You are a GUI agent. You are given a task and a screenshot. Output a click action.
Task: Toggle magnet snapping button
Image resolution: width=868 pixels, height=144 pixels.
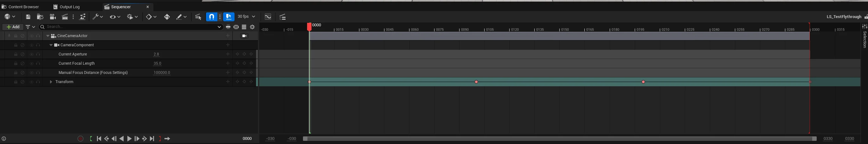pyautogui.click(x=212, y=16)
